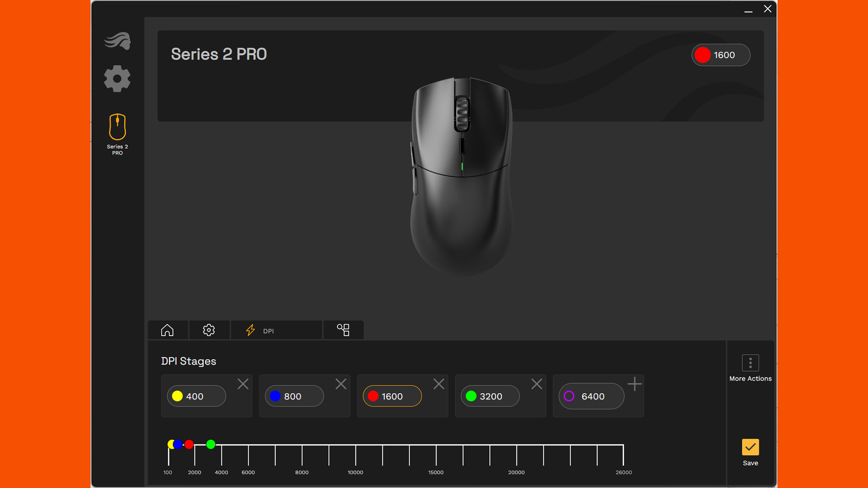
Task: Select the 1600 DPI active stage
Action: (x=392, y=396)
